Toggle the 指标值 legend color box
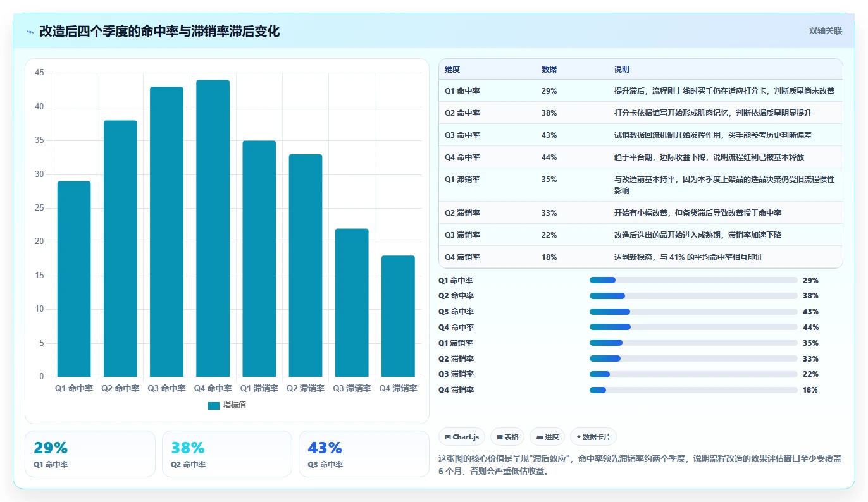This screenshot has height=502, width=868. tap(213, 405)
